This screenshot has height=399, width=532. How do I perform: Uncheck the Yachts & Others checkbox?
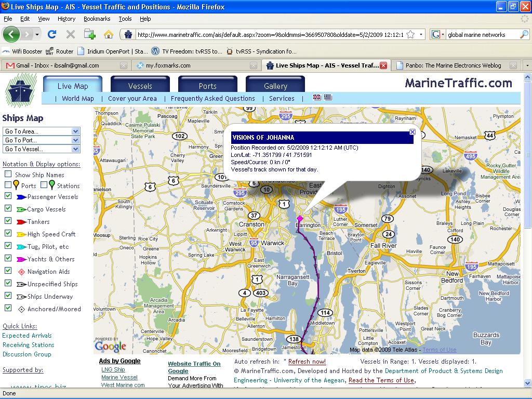[8, 258]
